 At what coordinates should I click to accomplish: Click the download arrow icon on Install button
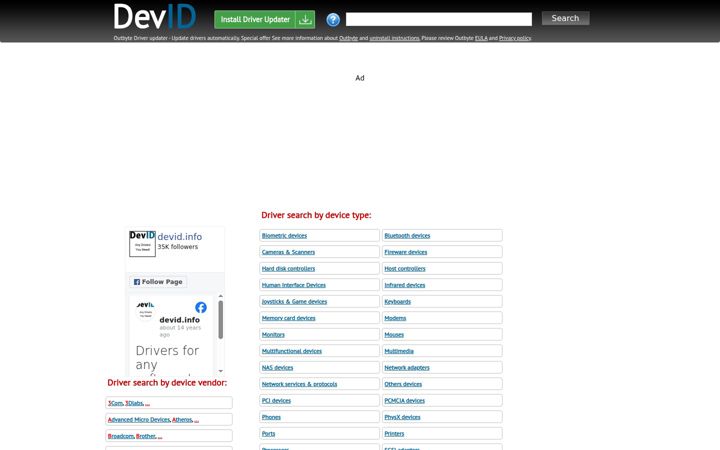coord(305,20)
